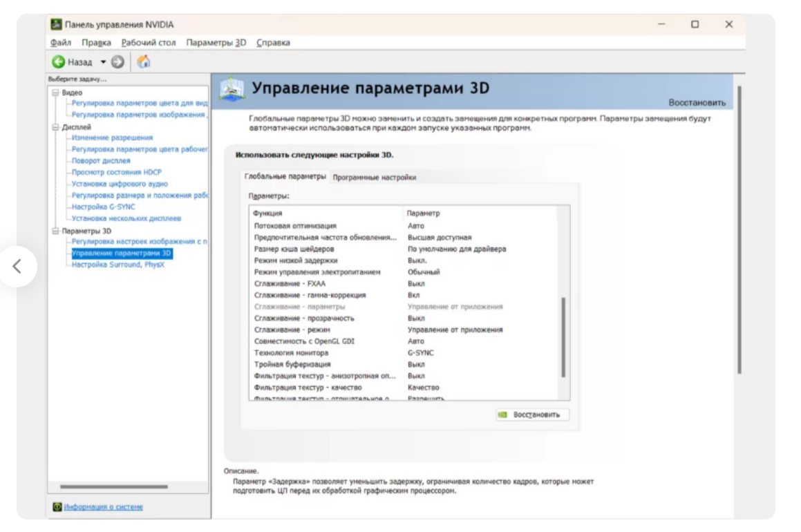This screenshot has height=532, width=801.
Task: Select Потоковая оптимизация row
Action: [x=404, y=226]
